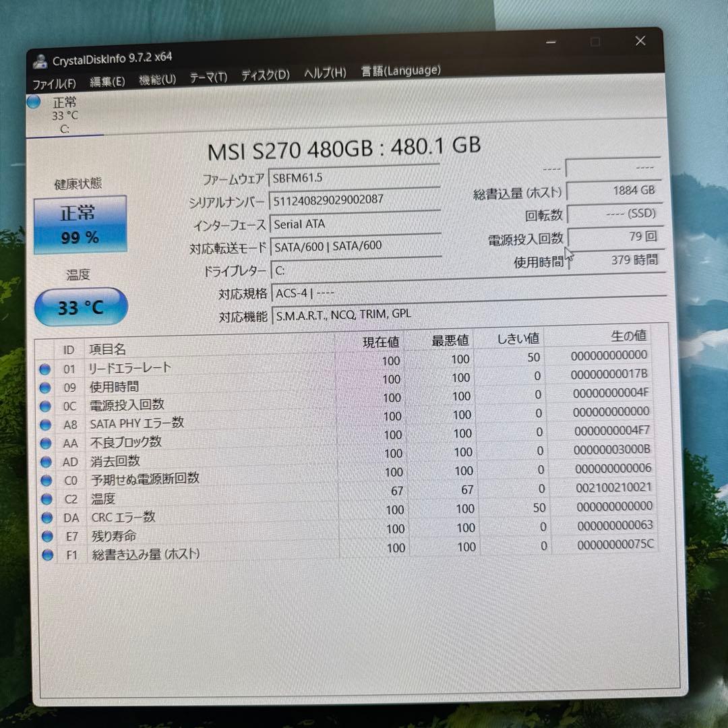The height and width of the screenshot is (728, 728).
Task: Select the status dot next to CRC エラー数
Action: pos(46,518)
